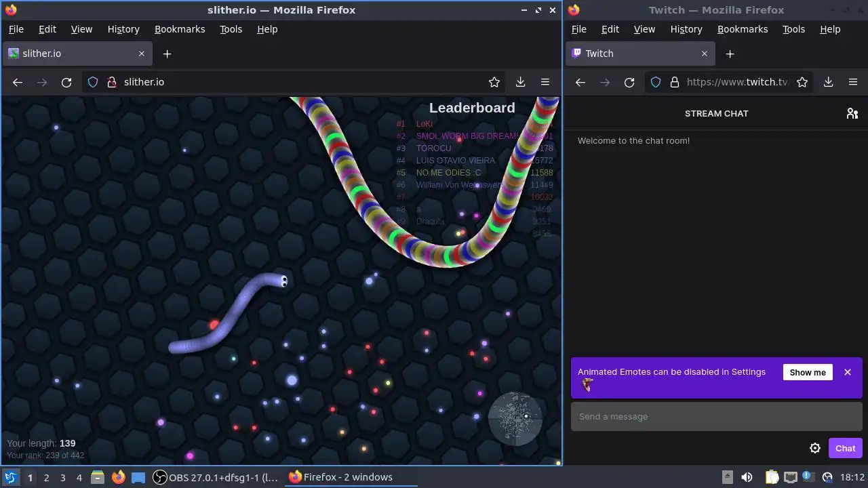Open Help menu in slither.io window

(x=267, y=29)
